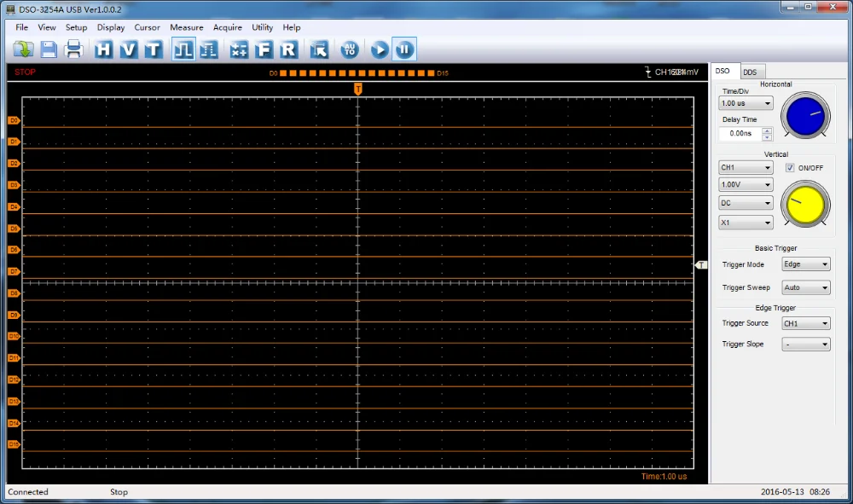Click the D11 channel marker

tap(15, 358)
